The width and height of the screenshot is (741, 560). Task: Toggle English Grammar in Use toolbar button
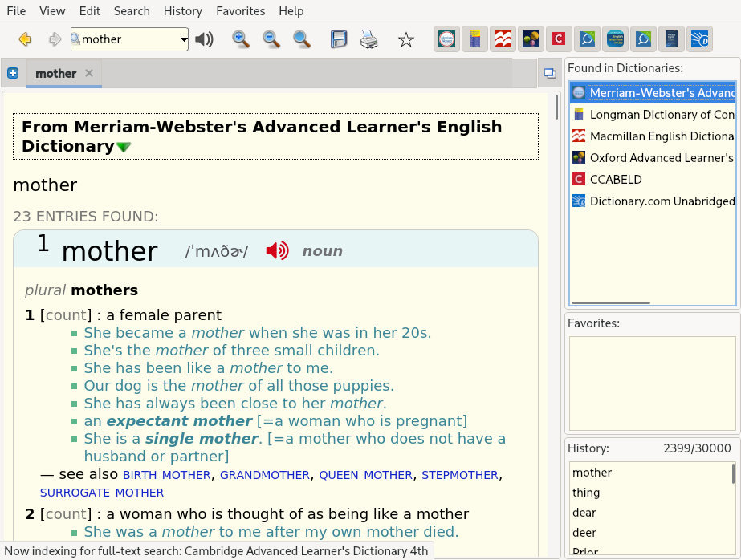pos(615,39)
